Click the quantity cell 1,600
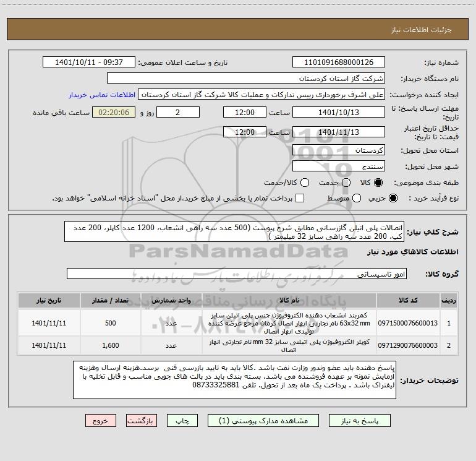Image resolution: width=476 pixels, height=461 pixels. pyautogui.click(x=111, y=345)
